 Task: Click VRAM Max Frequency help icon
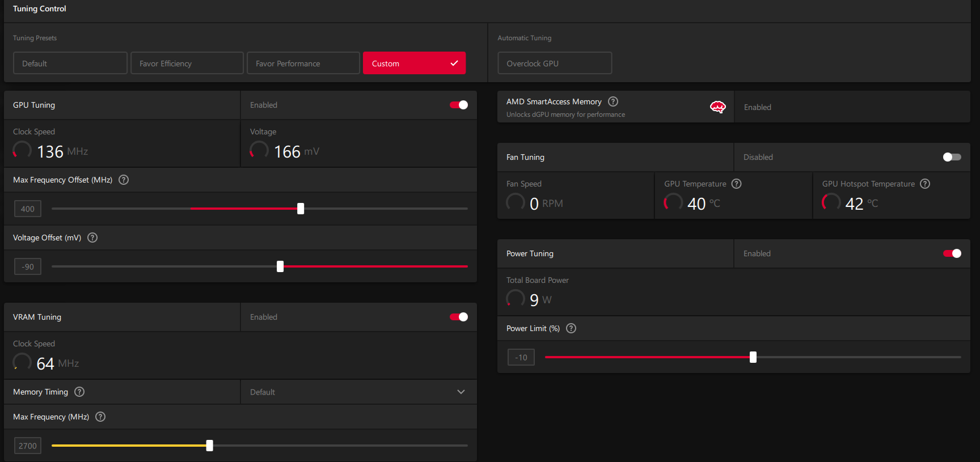click(100, 417)
